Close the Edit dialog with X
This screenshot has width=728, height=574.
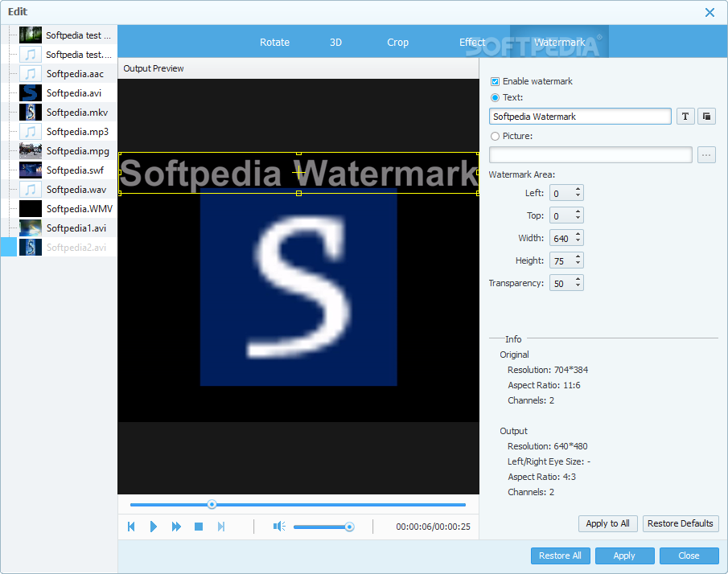[x=709, y=13]
